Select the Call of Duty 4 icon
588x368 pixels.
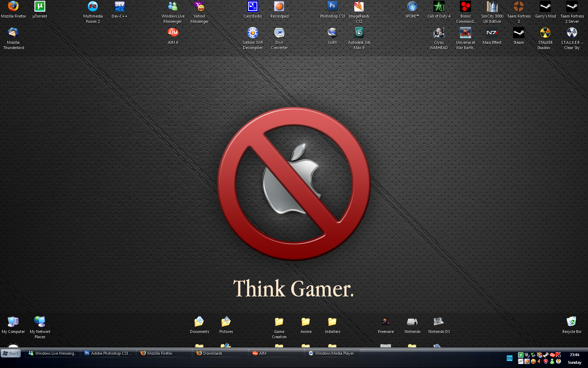pos(439,9)
